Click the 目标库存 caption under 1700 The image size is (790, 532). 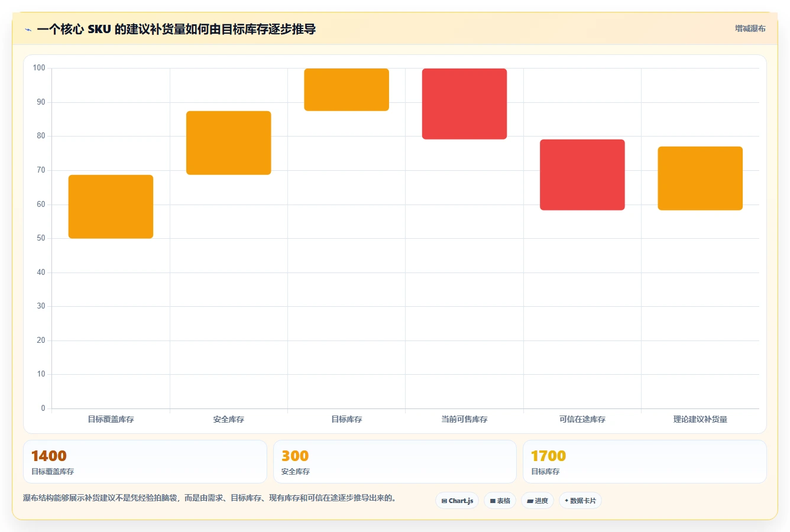pos(545,472)
